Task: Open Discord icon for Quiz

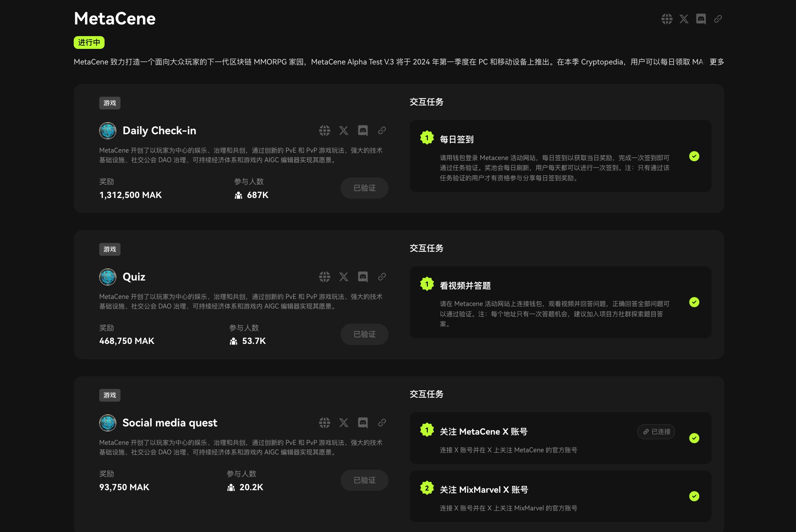Action: pyautogui.click(x=363, y=277)
